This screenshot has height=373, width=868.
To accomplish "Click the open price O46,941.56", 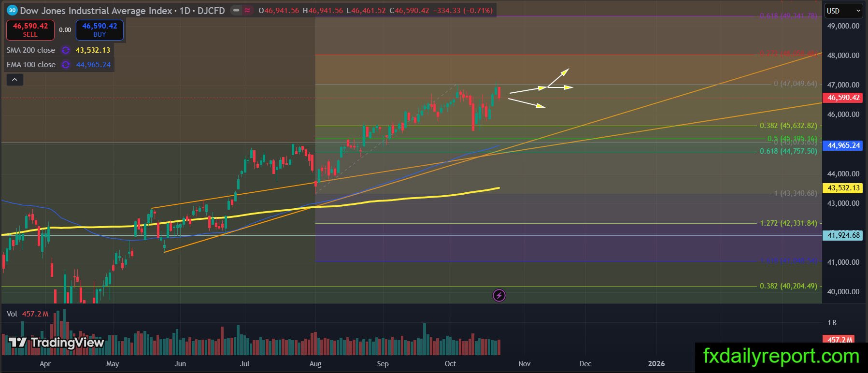I will (x=279, y=10).
